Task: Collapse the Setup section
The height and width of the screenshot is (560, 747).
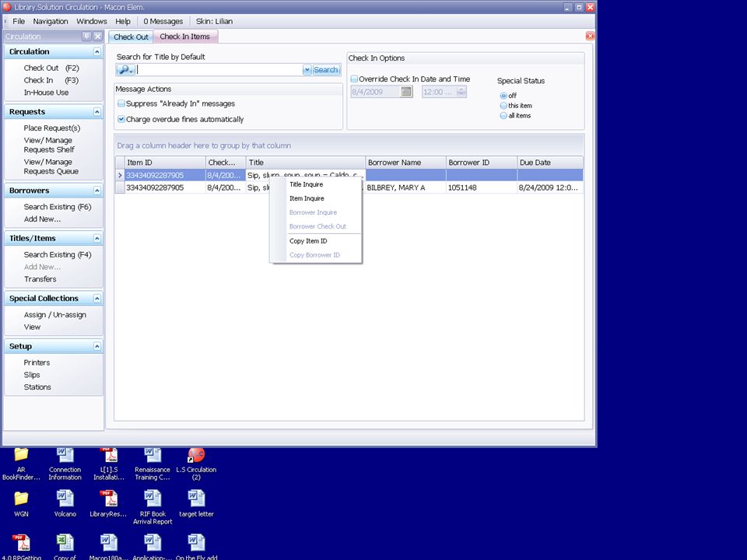Action: (96, 347)
